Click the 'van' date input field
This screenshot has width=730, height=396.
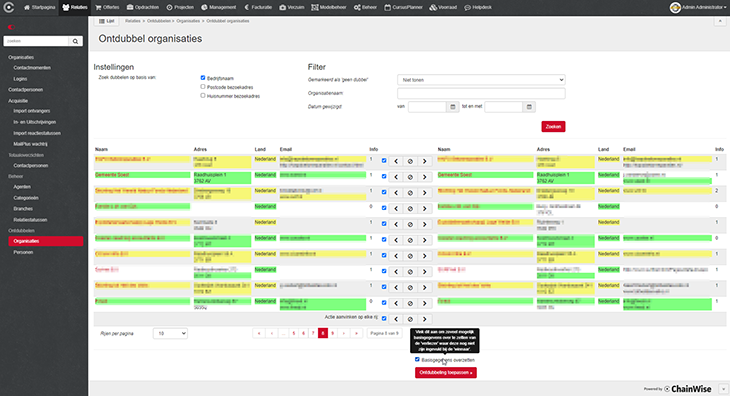pos(427,107)
